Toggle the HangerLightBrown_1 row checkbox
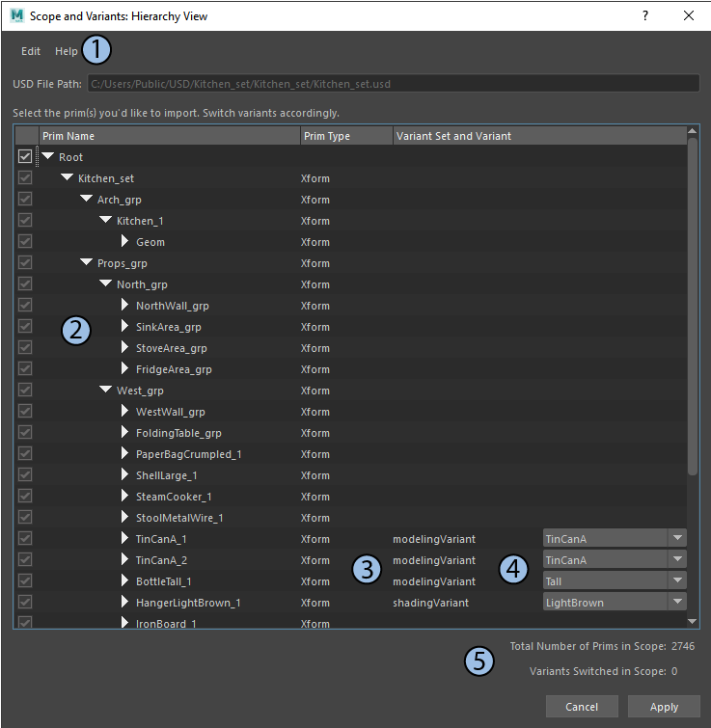This screenshot has height=728, width=711. click(25, 603)
